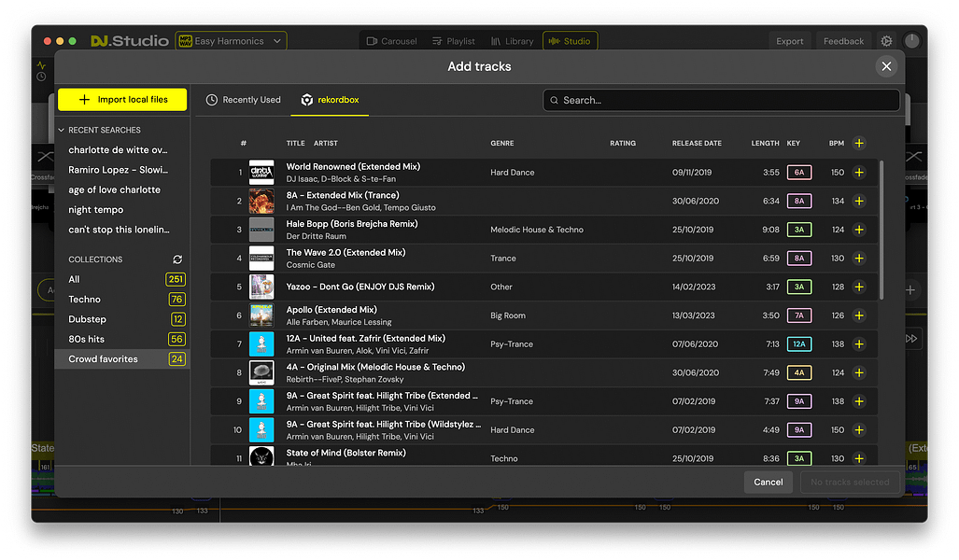The height and width of the screenshot is (560, 959).
Task: Click the rekordbox logo icon
Action: point(307,100)
